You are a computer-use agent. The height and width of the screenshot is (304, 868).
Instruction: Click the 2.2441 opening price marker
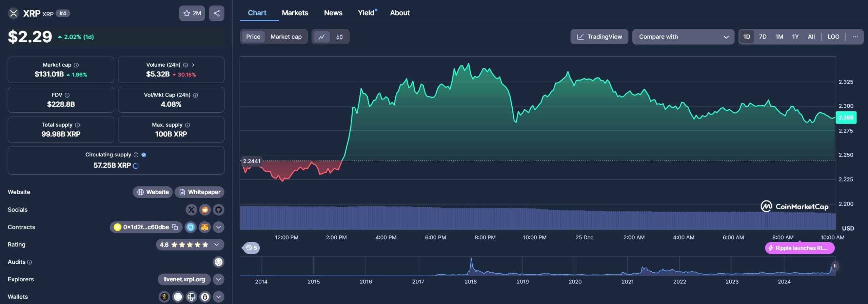click(x=252, y=161)
